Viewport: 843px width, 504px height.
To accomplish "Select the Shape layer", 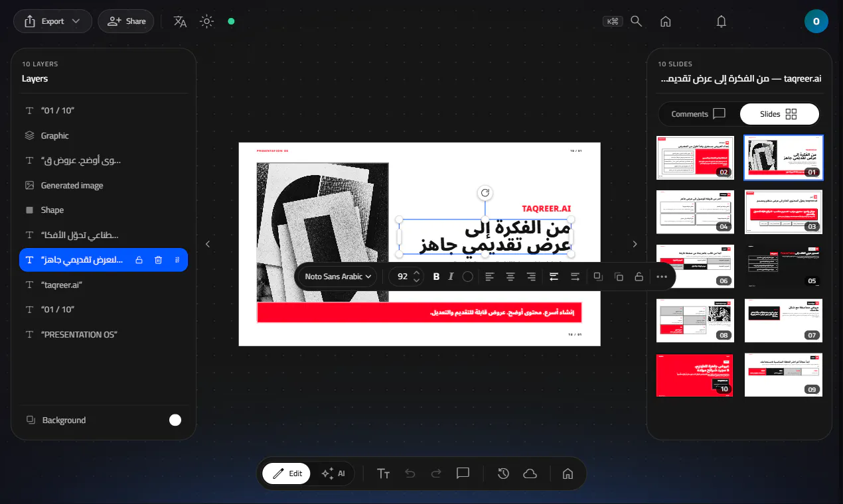I will (x=104, y=210).
